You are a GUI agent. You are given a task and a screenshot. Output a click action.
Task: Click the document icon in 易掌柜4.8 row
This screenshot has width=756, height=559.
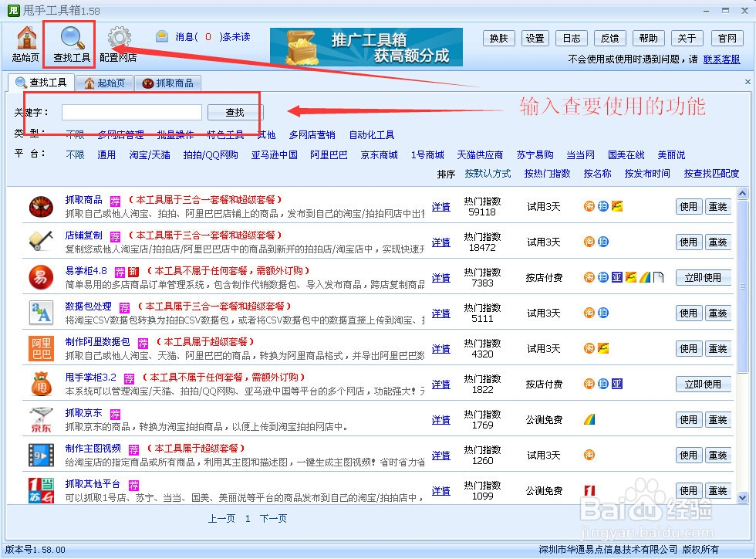coord(658,277)
